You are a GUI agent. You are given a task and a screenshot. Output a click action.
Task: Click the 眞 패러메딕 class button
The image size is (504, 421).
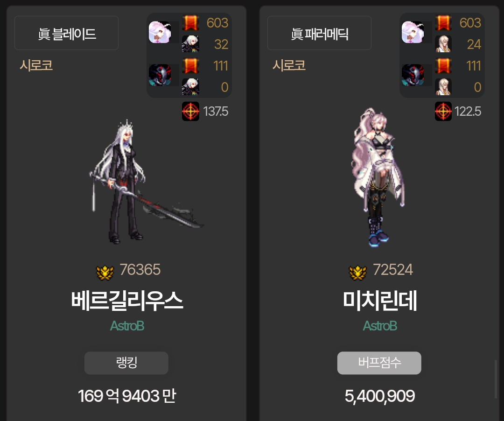pos(319,33)
